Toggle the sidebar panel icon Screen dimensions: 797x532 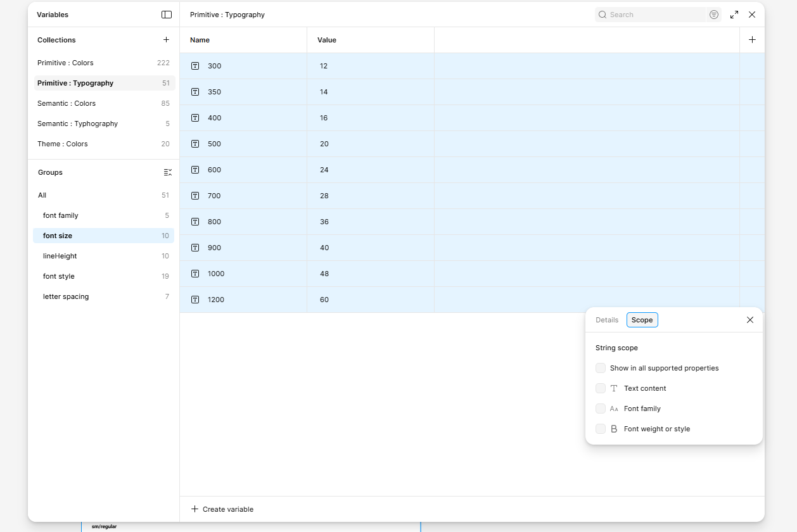[x=167, y=15]
